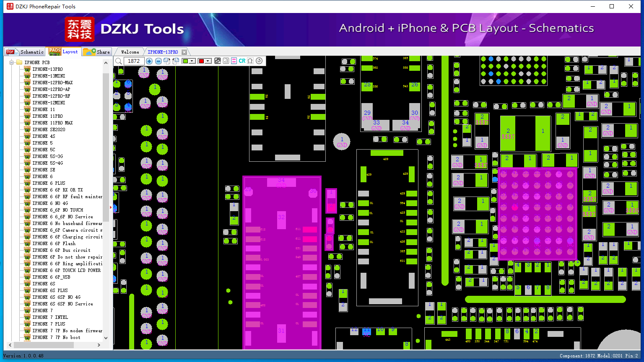Click the tree scrollbar up arrow
This screenshot has width=644, height=362.
pos(106,62)
